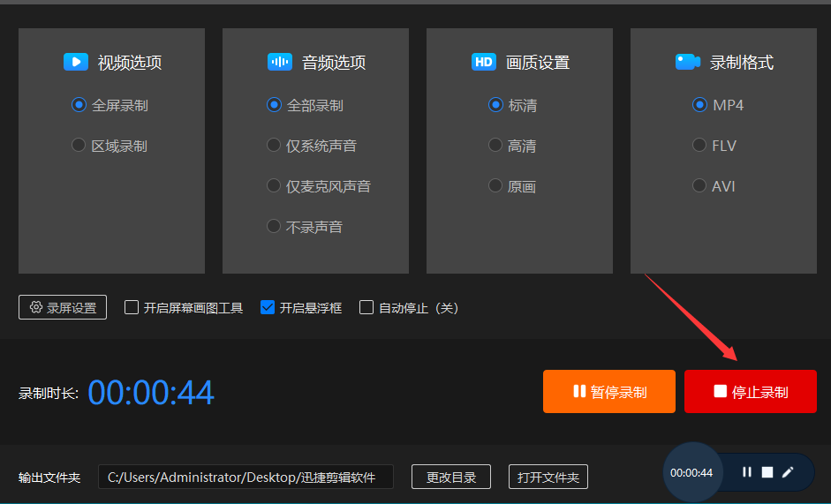Choose MP4 recording format
The height and width of the screenshot is (504, 831).
[x=718, y=105]
